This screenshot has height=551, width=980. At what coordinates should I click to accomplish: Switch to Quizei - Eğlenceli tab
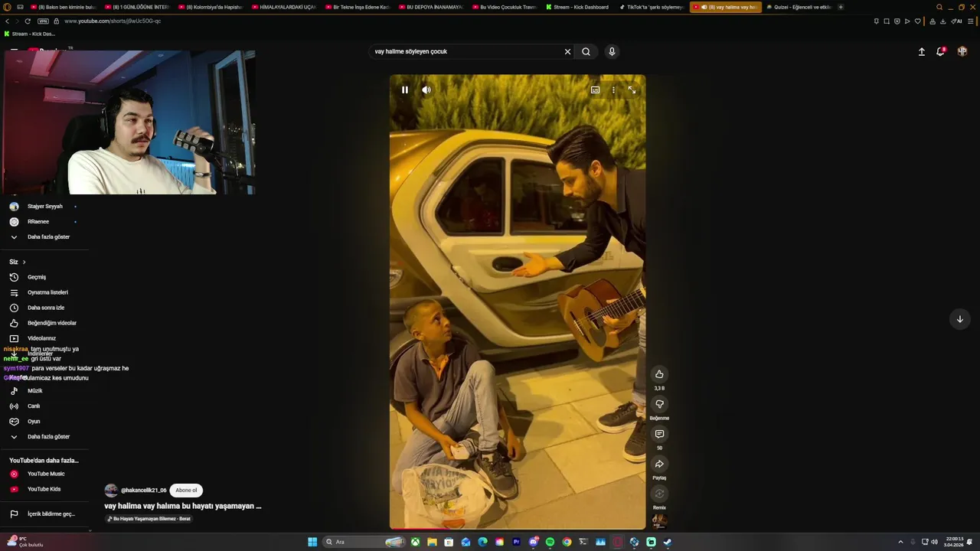coord(798,7)
